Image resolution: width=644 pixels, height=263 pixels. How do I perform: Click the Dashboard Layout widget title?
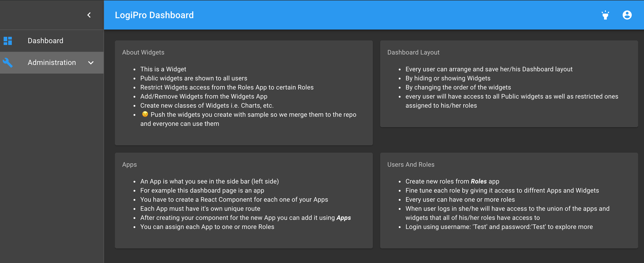point(413,52)
